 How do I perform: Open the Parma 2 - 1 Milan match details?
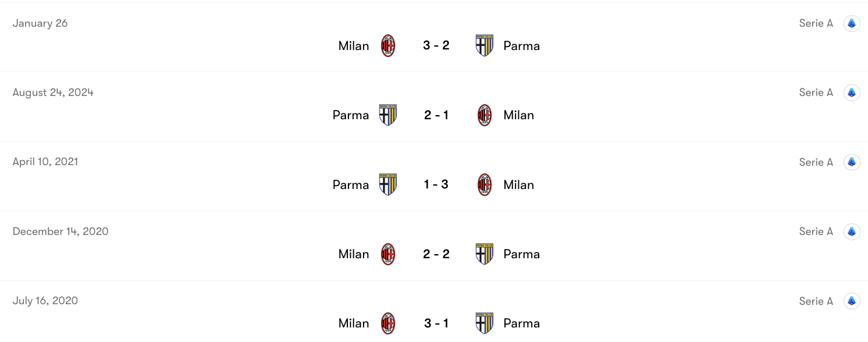point(436,115)
